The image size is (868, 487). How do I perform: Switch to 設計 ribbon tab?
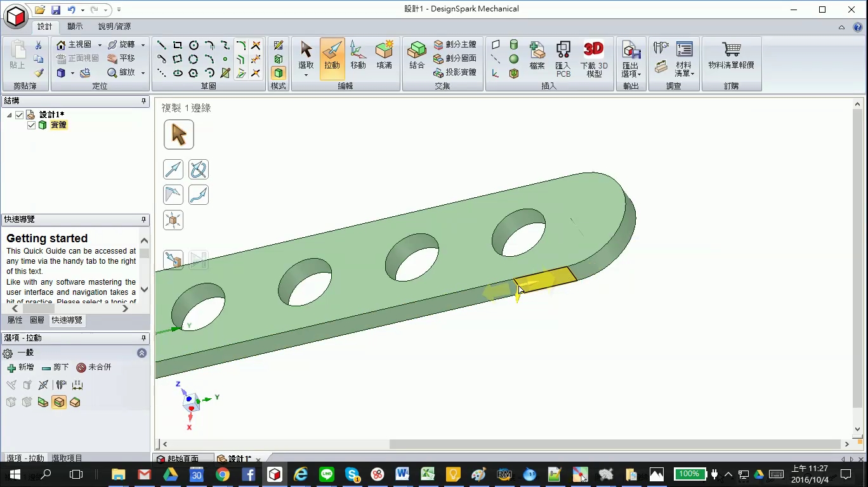point(45,27)
